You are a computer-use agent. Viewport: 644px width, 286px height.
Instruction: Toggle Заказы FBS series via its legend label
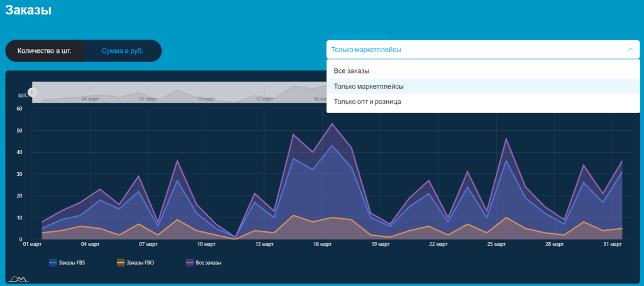(x=72, y=263)
